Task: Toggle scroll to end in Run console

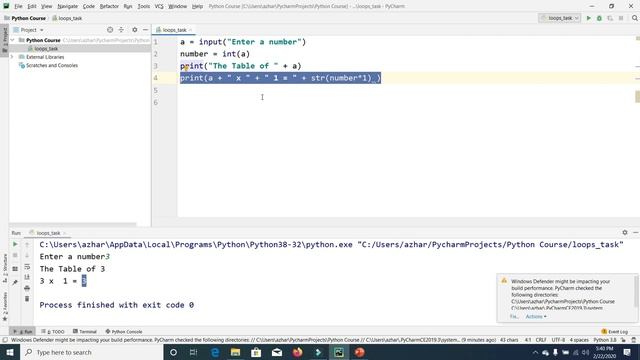Action: pyautogui.click(x=27, y=277)
